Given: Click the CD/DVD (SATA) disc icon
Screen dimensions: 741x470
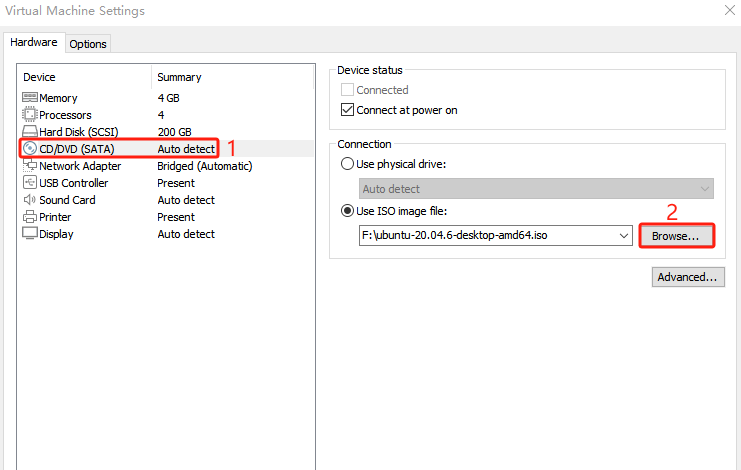Looking at the screenshot, I should [30, 148].
